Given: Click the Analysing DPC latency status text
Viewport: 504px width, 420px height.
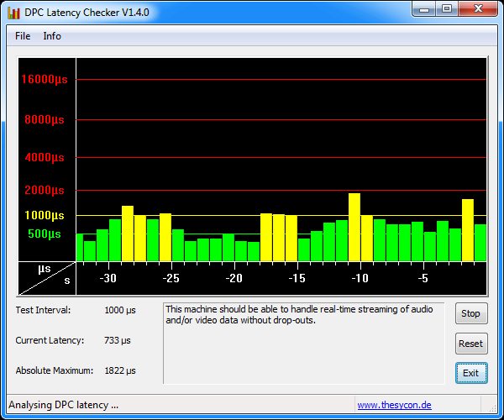Looking at the screenshot, I should (64, 405).
